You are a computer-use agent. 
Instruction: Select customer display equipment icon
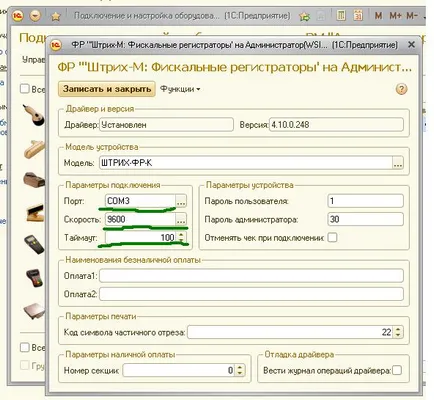[x=35, y=213]
